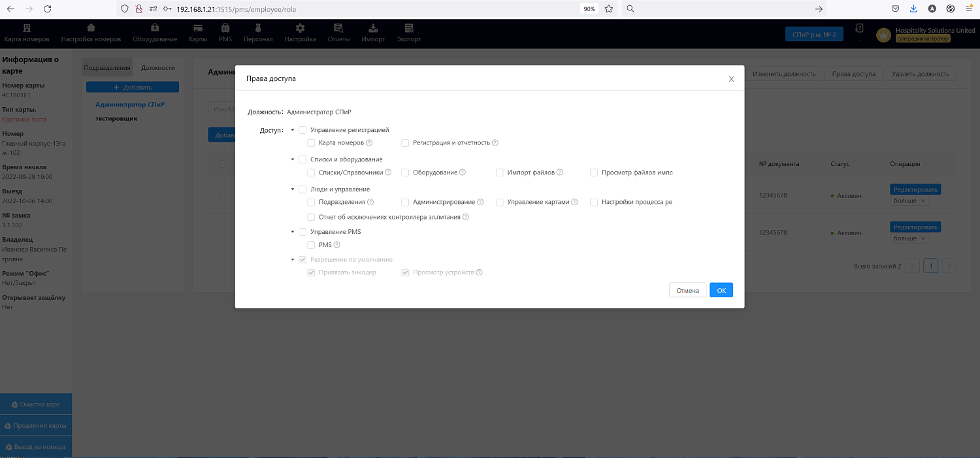Click the Экспорт icon
The width and height of the screenshot is (980, 458).
click(408, 28)
